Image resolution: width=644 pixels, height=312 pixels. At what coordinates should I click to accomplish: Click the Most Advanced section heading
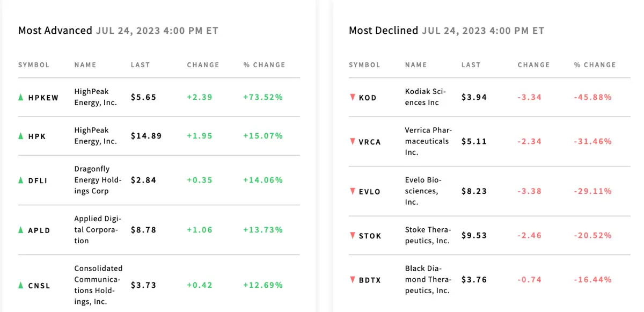pyautogui.click(x=55, y=30)
